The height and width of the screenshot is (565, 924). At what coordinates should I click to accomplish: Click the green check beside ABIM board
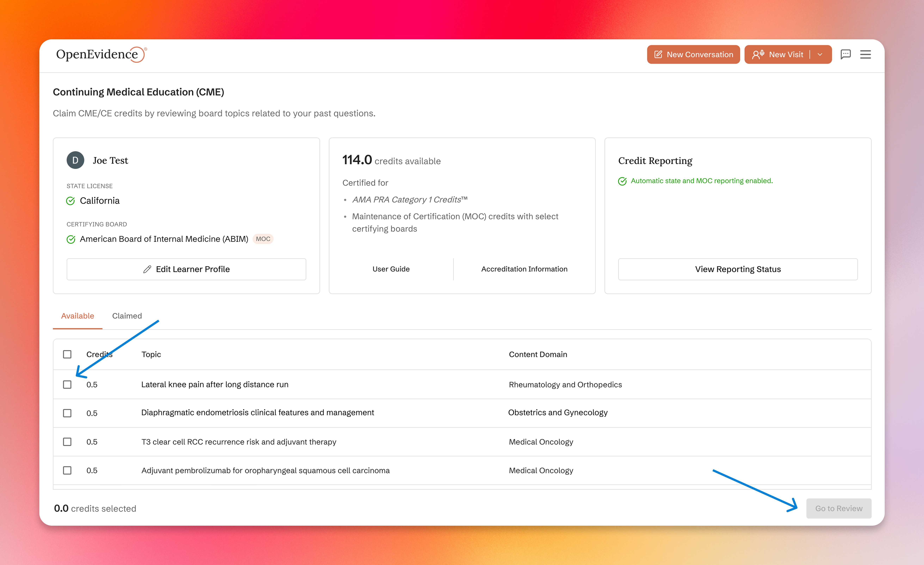pos(70,239)
